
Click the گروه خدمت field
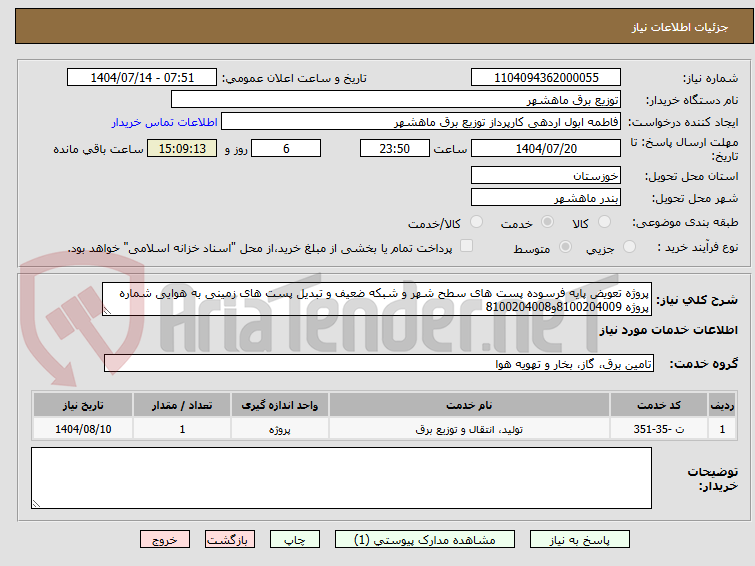379,364
